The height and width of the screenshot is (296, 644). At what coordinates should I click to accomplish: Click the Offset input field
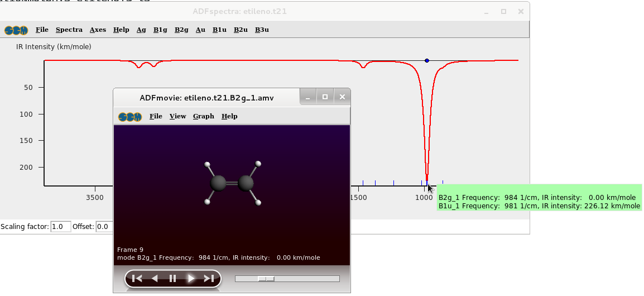[104, 227]
